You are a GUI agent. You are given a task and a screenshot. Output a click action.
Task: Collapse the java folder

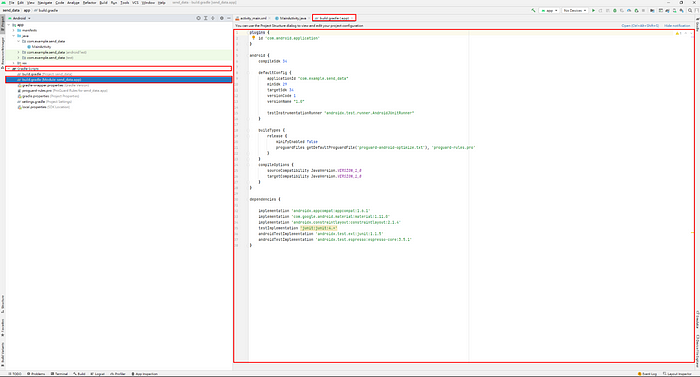coord(14,36)
